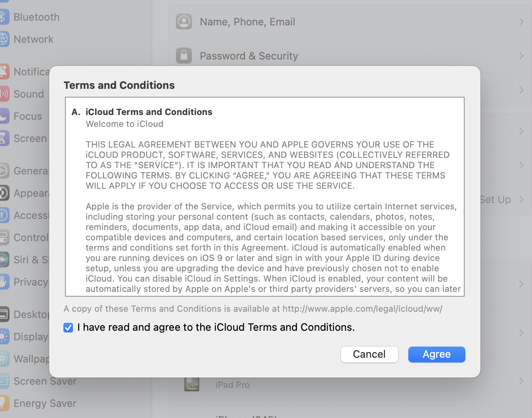The width and height of the screenshot is (532, 418).
Task: Expand the Password & Security chevron
Action: pos(521,56)
